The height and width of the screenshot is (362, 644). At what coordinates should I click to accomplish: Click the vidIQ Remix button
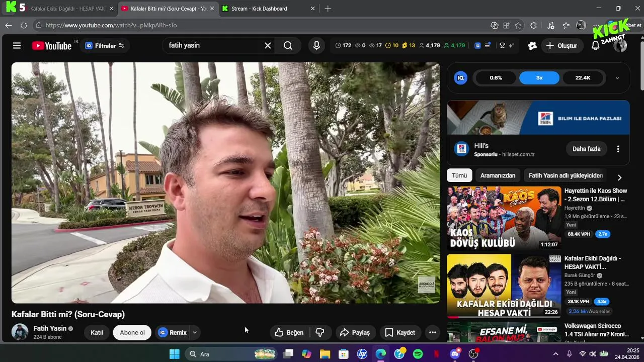[x=173, y=332]
